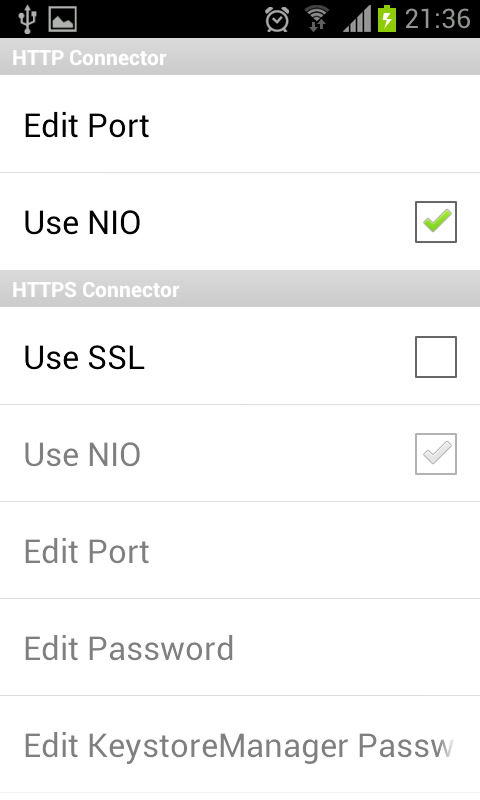Open the Edit Password setting

tap(240, 647)
